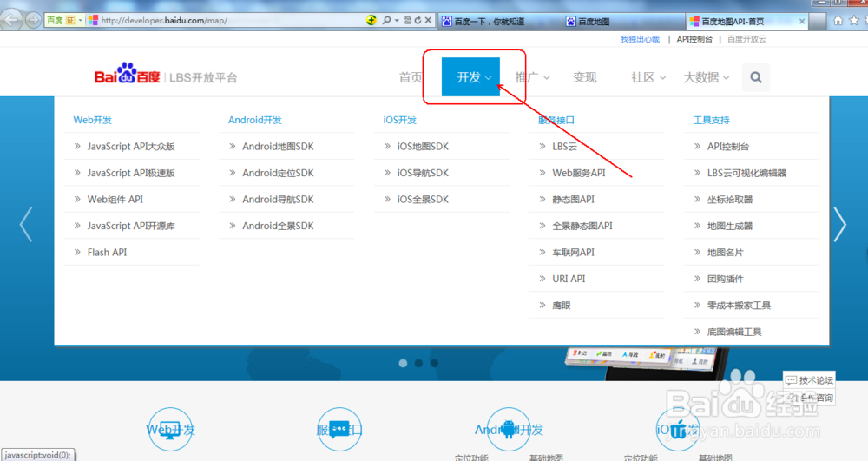The width and height of the screenshot is (868, 461).
Task: Select the third carousel dot
Action: click(434, 363)
